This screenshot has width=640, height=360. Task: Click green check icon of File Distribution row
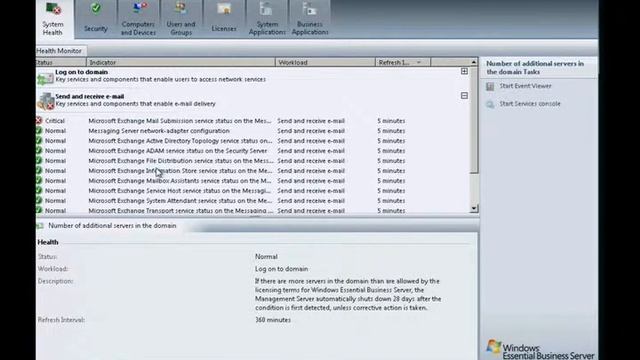tap(39, 160)
